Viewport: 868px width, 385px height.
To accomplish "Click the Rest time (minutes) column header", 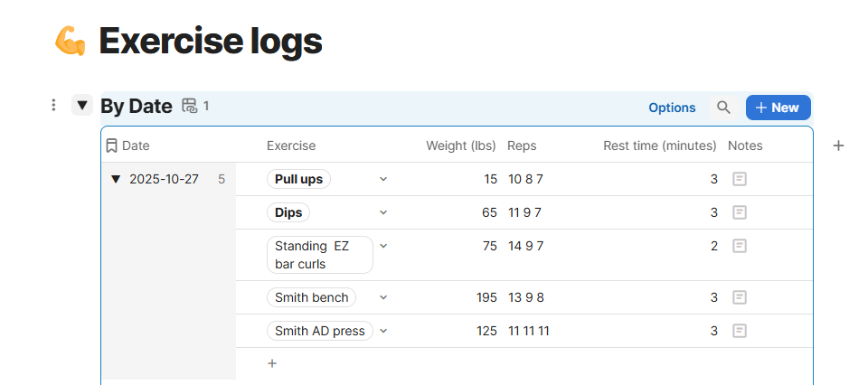I will click(x=660, y=146).
